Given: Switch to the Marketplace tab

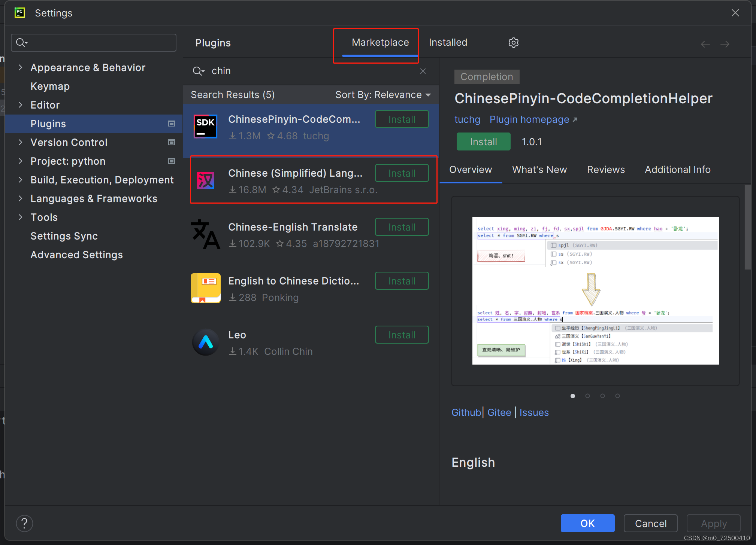Looking at the screenshot, I should 380,43.
